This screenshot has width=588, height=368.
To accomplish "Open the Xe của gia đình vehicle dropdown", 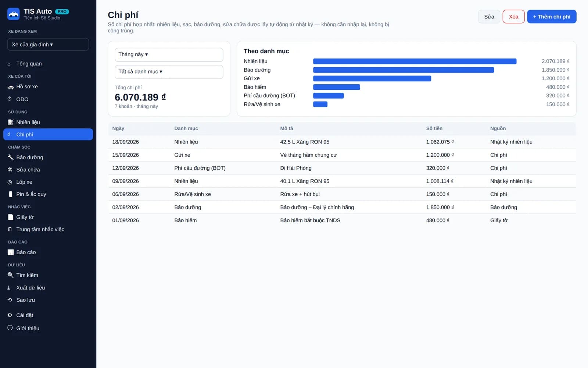I will (x=48, y=45).
